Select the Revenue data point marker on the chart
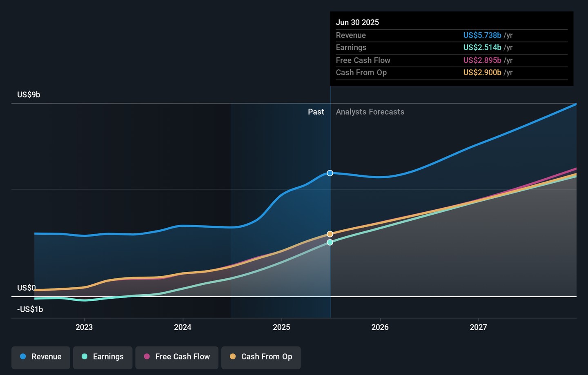 [x=330, y=173]
